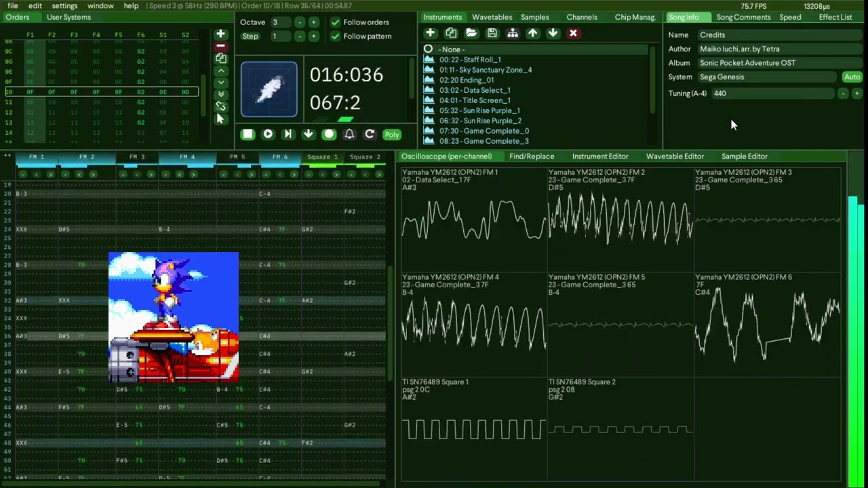
Task: Toggle the order link mode icon
Action: point(220,106)
